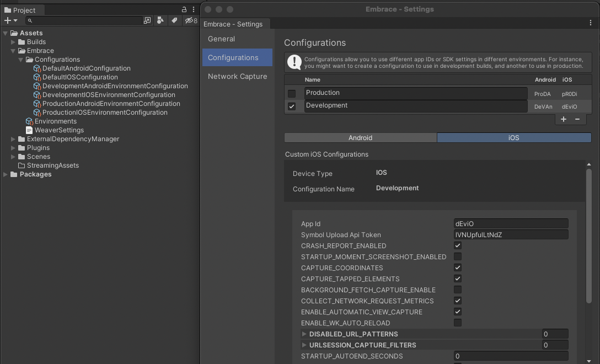Expand URLSESSION_CAPTURE_FILTERS list
This screenshot has width=600, height=364.
304,345
